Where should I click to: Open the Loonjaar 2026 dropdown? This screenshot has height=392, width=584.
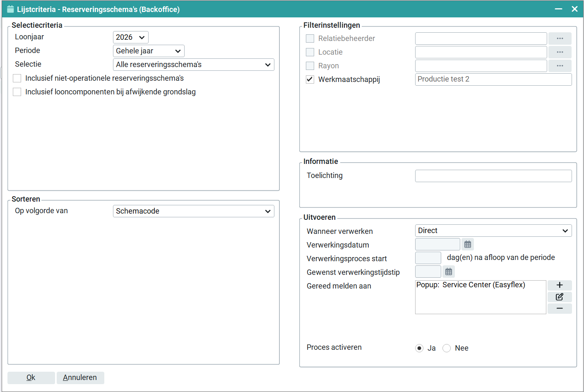click(131, 37)
